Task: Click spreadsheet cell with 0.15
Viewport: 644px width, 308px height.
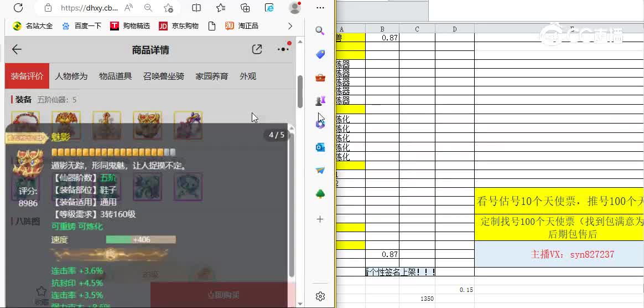Action: (455, 290)
